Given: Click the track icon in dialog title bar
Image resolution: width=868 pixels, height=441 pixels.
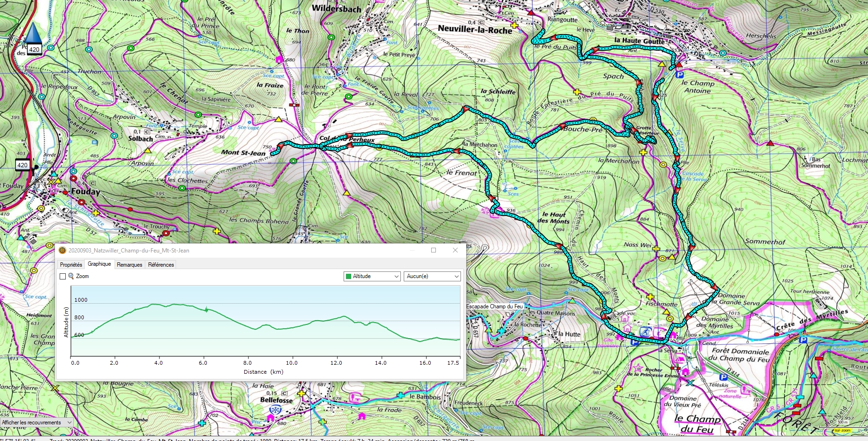Looking at the screenshot, I should tap(62, 251).
